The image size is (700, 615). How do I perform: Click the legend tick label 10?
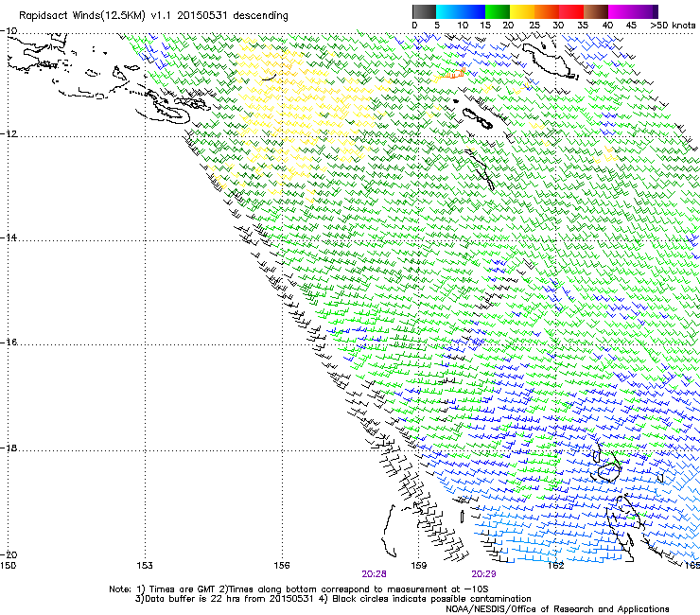[463, 26]
